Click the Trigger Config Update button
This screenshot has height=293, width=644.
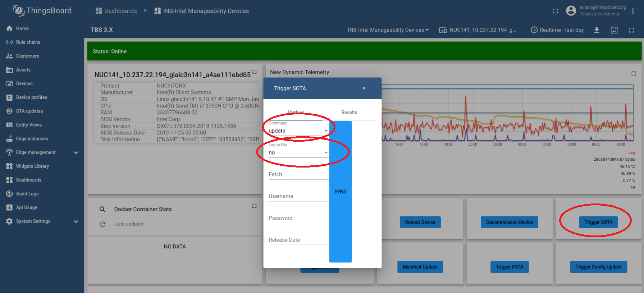click(598, 267)
